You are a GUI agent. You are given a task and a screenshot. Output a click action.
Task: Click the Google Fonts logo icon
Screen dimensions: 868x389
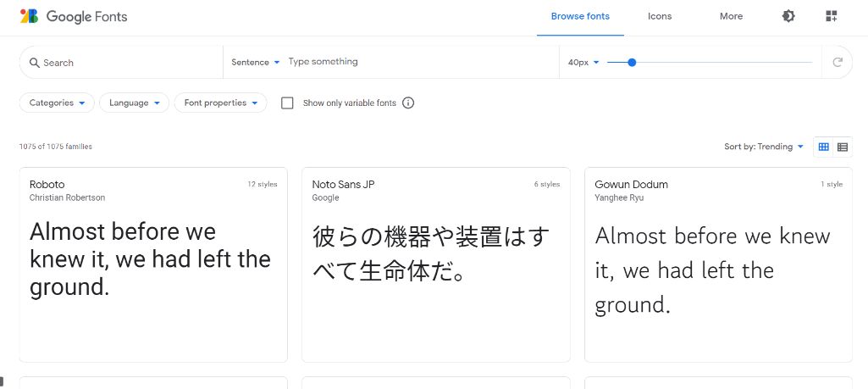coord(30,16)
